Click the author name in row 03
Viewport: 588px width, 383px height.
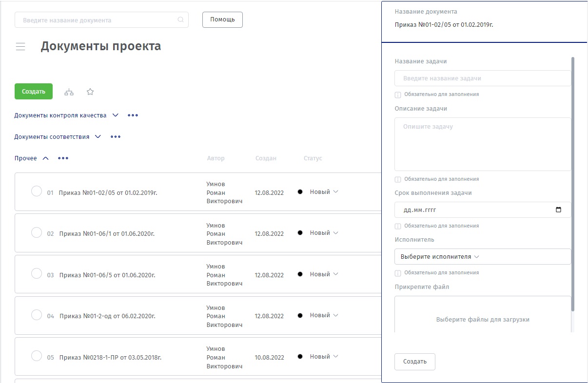pos(224,275)
